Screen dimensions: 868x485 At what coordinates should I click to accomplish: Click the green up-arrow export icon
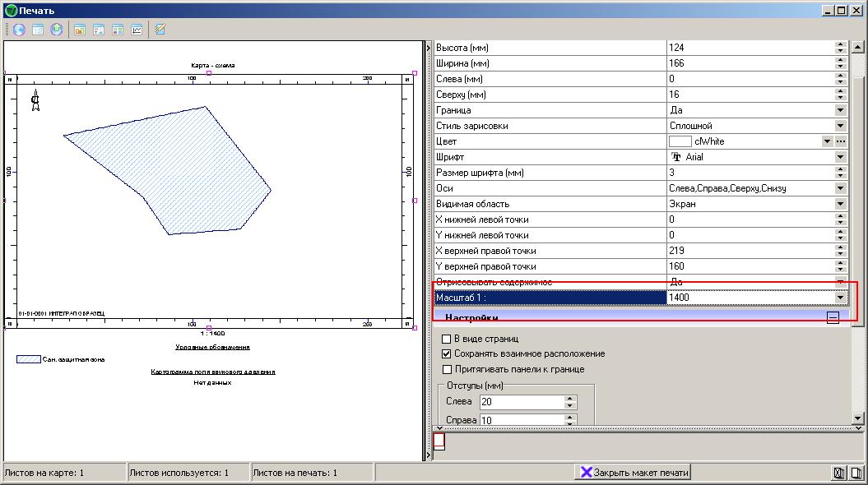tap(57, 30)
